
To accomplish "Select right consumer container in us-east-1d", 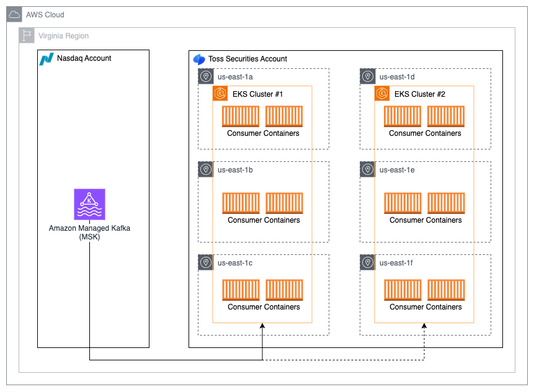I will click(446, 116).
